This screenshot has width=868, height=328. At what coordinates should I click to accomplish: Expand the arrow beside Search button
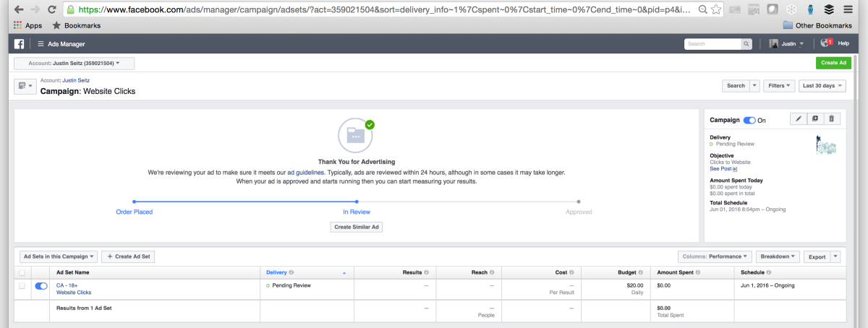tap(754, 85)
